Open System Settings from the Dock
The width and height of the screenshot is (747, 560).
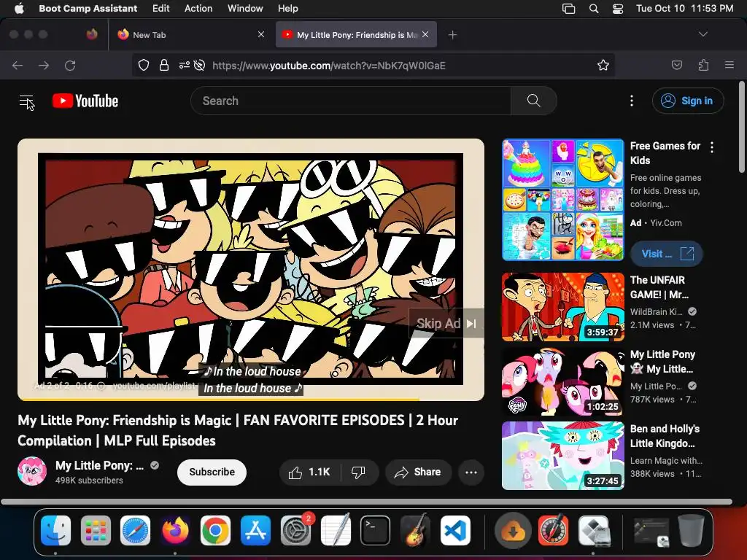(296, 531)
